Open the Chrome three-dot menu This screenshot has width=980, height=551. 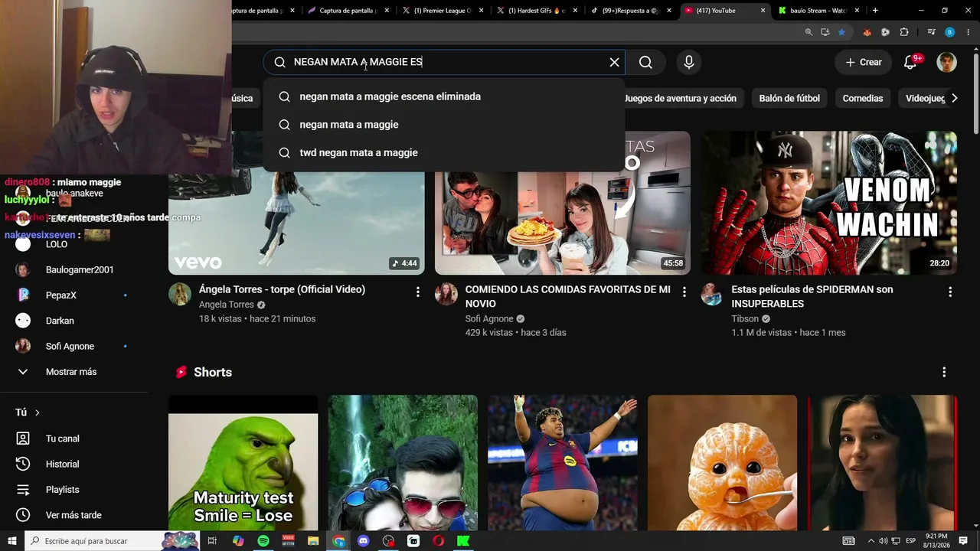[969, 32]
